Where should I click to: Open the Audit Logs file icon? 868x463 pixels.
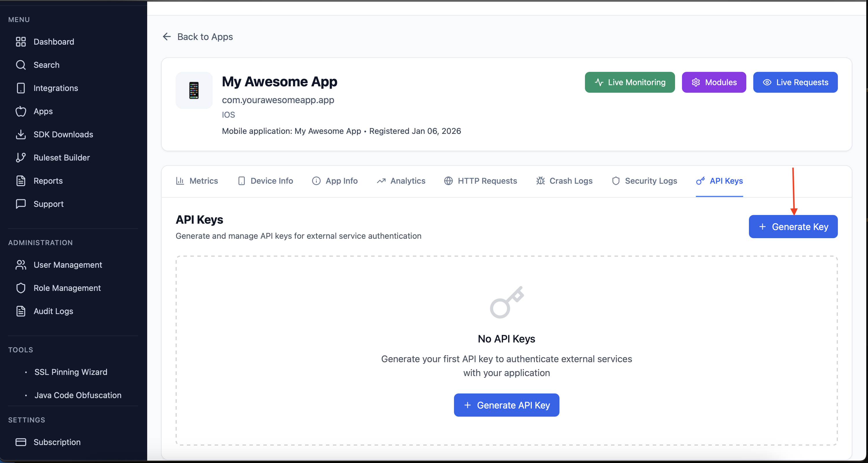21,311
